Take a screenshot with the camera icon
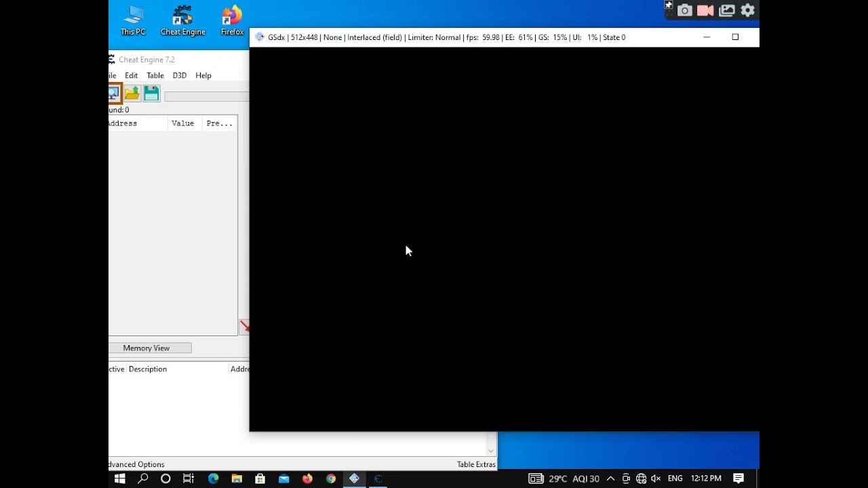The width and height of the screenshot is (868, 488). point(684,10)
